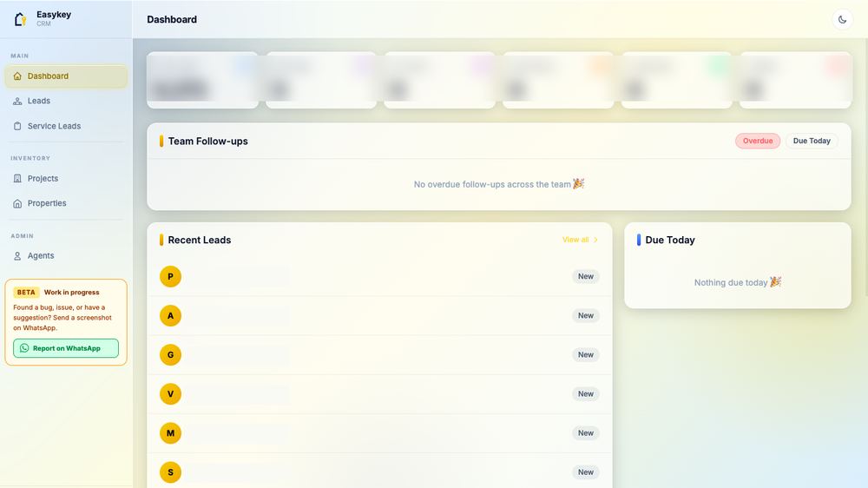The height and width of the screenshot is (488, 868).
Task: Open the lead with avatar A
Action: pos(379,316)
